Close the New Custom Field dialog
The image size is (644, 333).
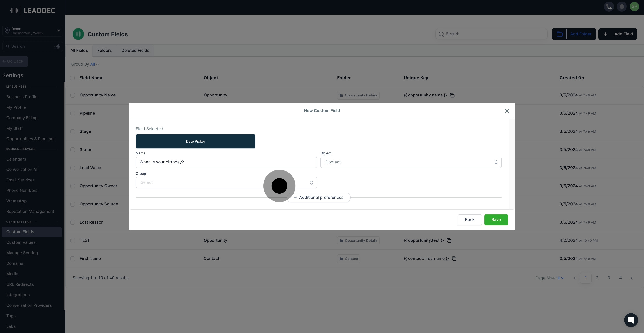507,111
